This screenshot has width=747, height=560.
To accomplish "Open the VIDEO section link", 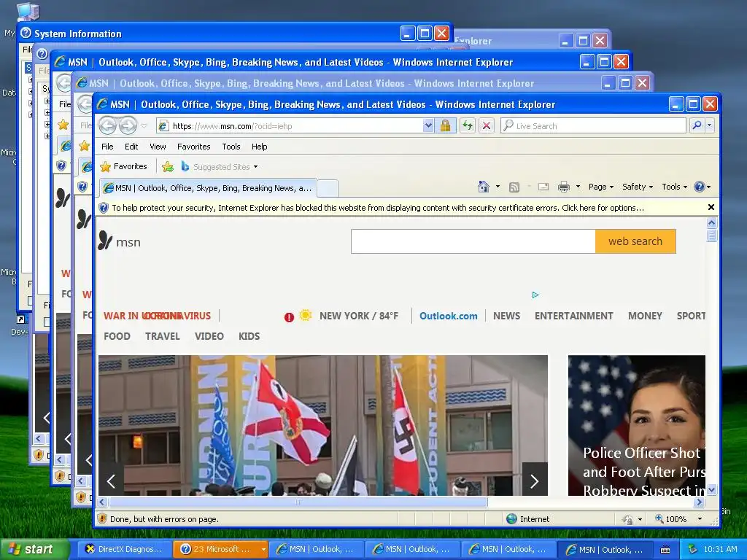I will (x=209, y=336).
